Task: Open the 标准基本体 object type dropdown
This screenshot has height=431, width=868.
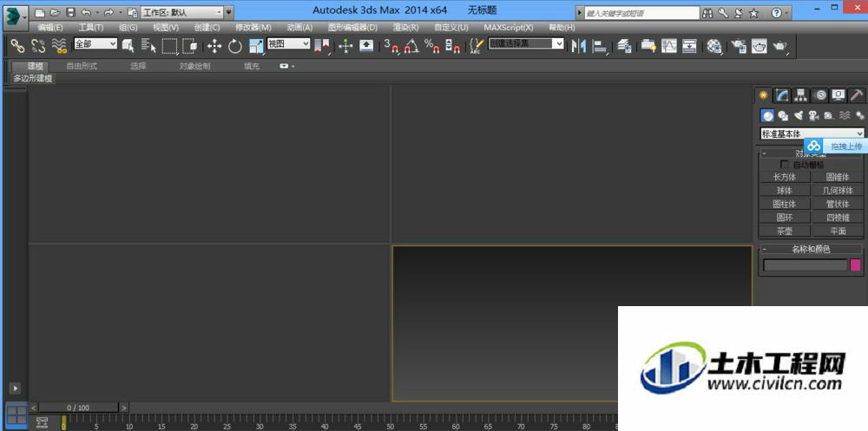Action: coord(812,134)
